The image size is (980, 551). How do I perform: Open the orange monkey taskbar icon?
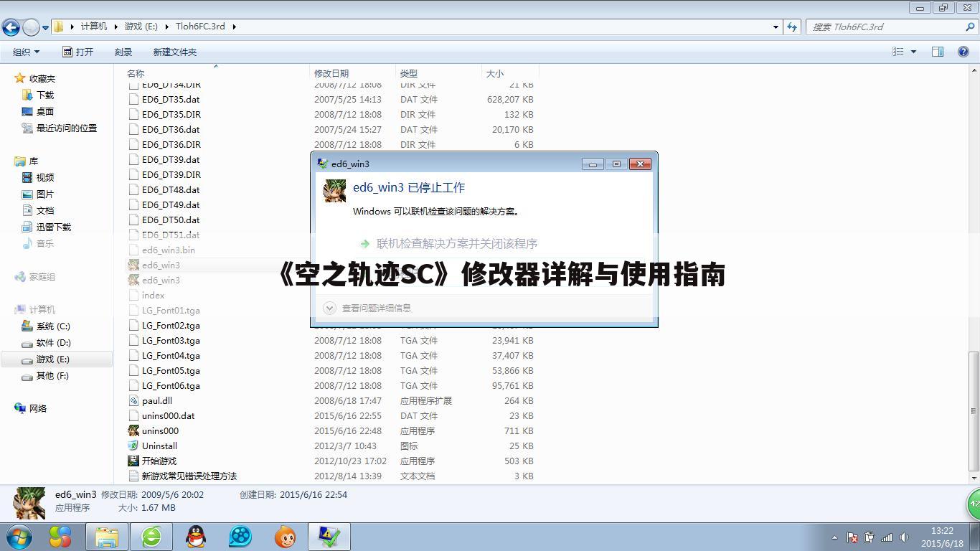point(285,536)
